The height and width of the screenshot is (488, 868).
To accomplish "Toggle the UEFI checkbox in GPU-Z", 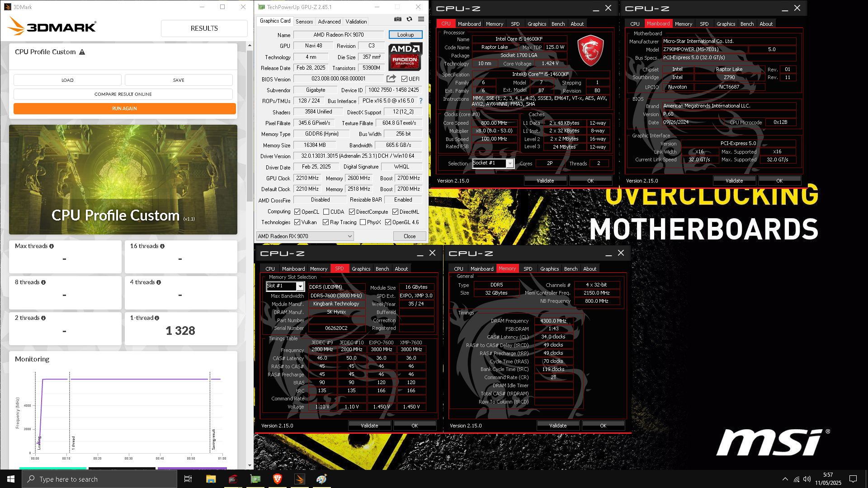I will [x=405, y=79].
